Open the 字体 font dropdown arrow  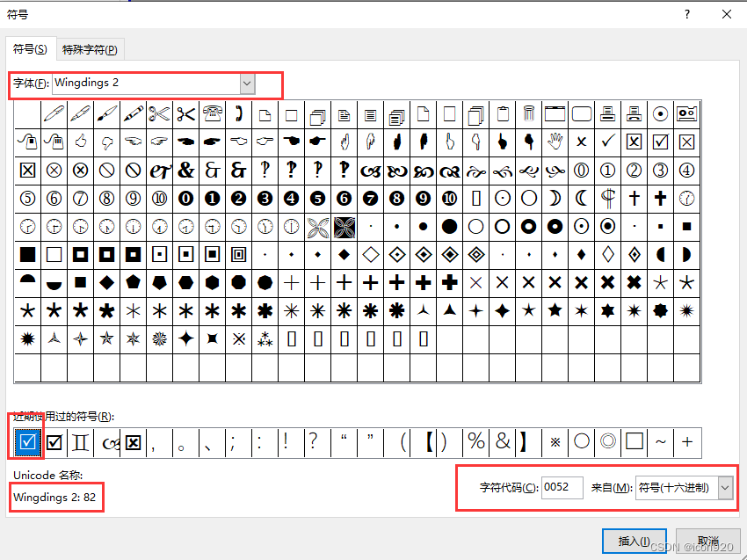[247, 84]
